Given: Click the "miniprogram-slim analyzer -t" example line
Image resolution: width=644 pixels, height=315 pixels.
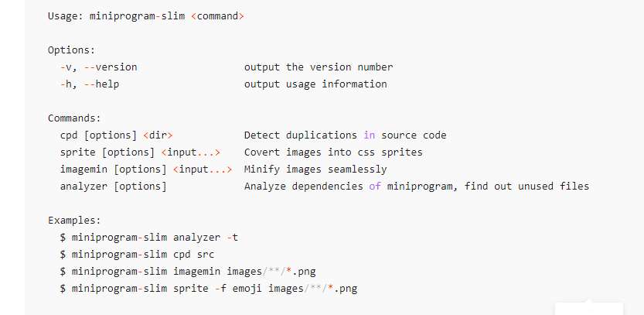Looking at the screenshot, I should point(155,238).
